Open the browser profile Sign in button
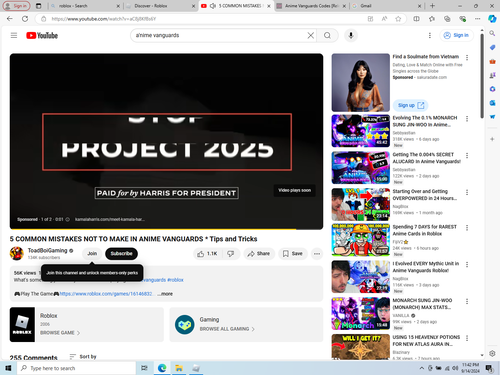 click(x=16, y=6)
